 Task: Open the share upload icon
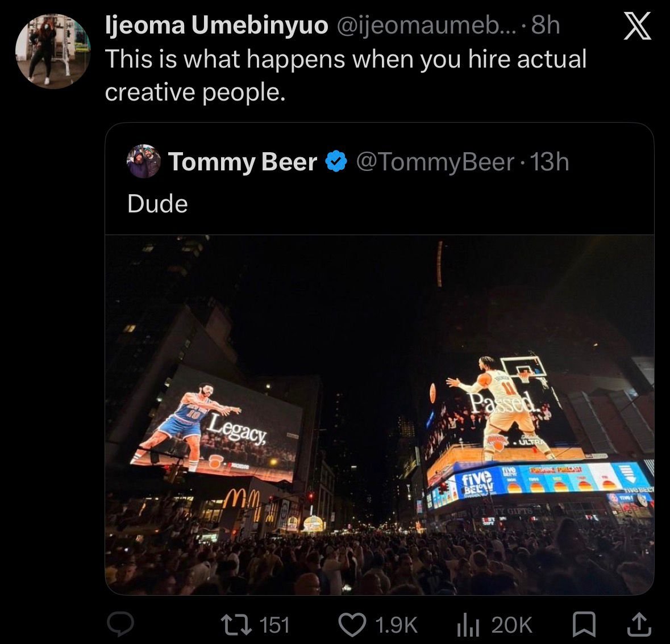coord(639,624)
